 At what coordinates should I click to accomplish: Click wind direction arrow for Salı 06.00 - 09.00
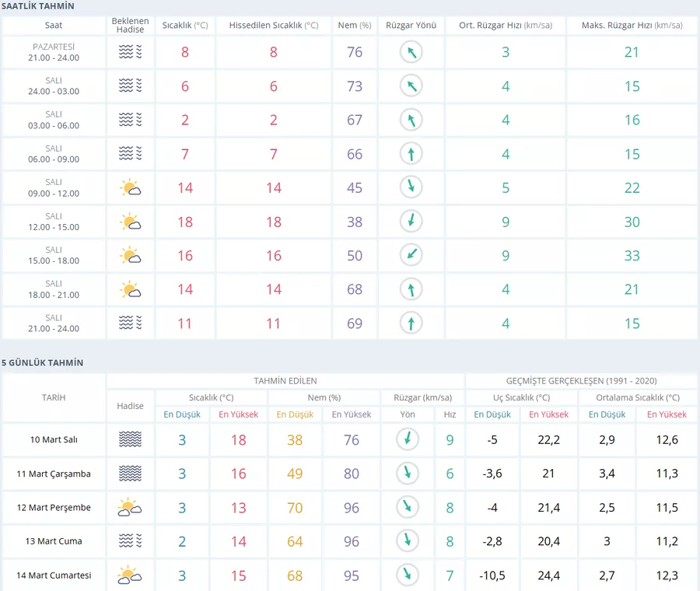click(x=411, y=154)
